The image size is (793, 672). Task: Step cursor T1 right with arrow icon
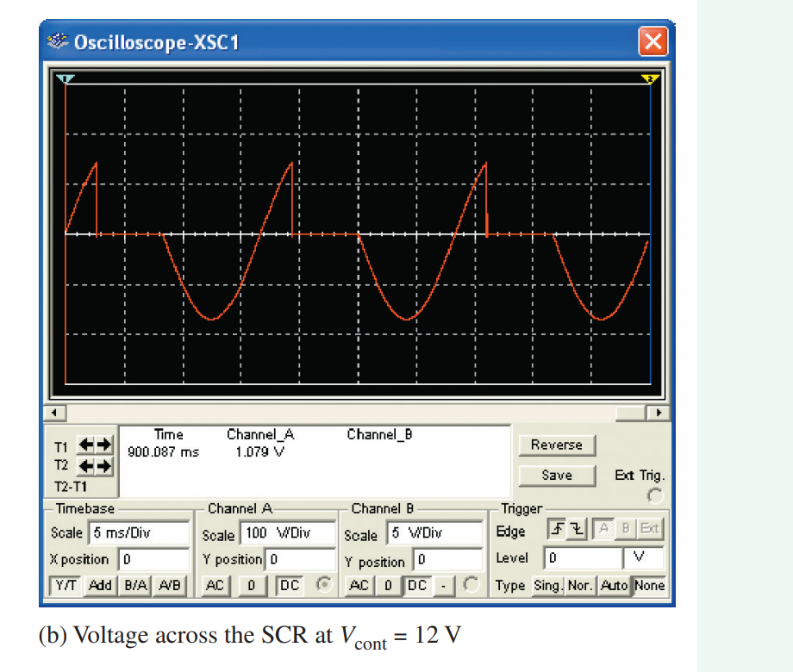pyautogui.click(x=103, y=445)
